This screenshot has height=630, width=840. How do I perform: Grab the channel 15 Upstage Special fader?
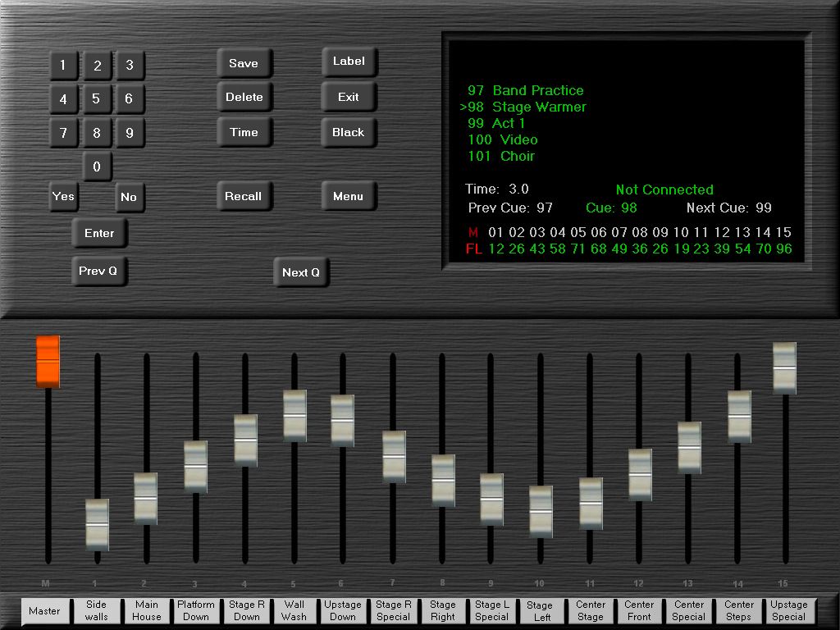point(784,367)
